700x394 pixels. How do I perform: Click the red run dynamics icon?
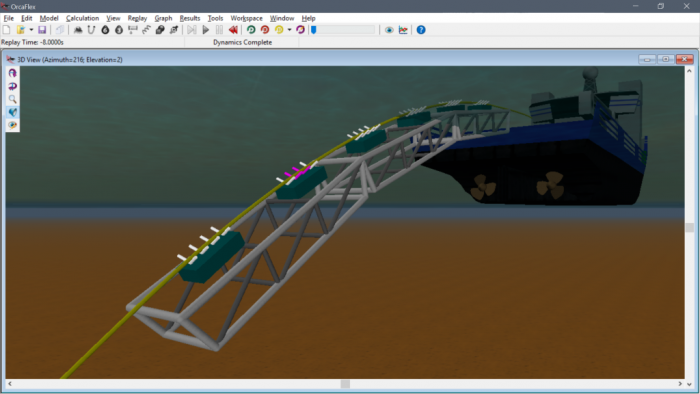click(265, 30)
